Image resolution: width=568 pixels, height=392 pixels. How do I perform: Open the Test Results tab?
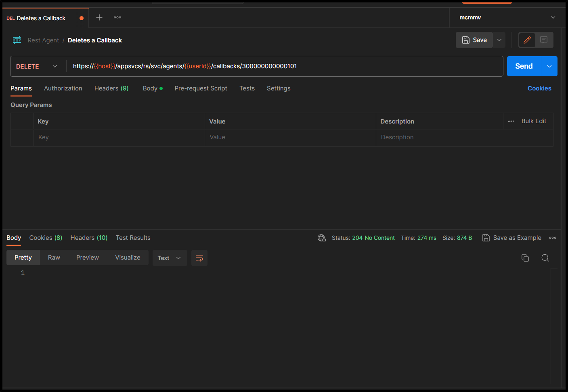point(133,238)
